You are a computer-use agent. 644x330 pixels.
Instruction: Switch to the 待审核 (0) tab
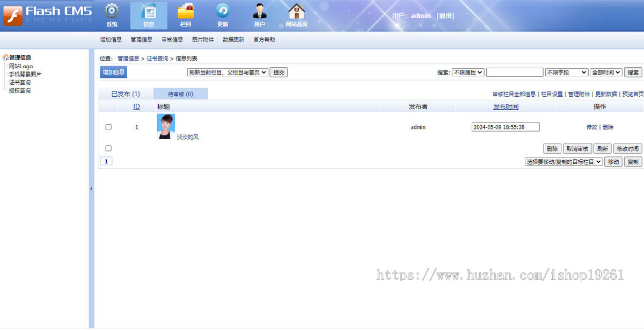click(180, 94)
